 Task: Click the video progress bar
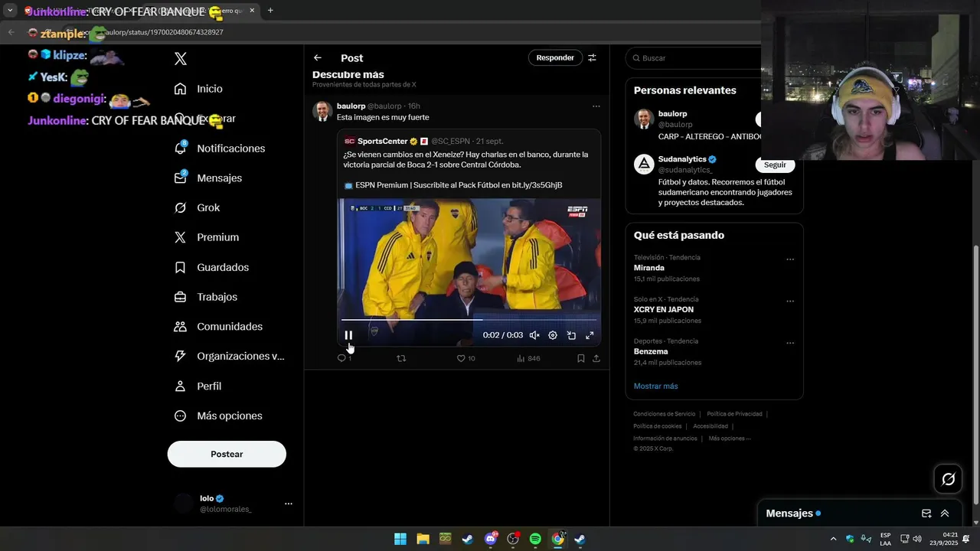pos(469,320)
